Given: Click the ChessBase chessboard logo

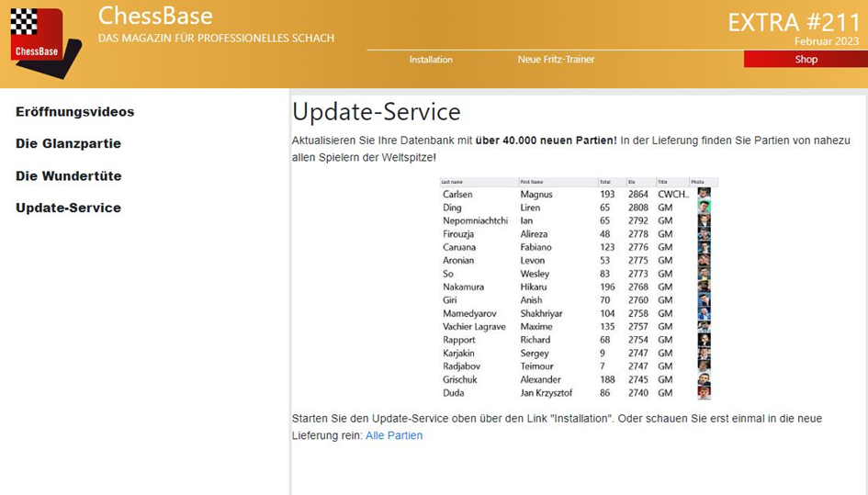Looking at the screenshot, I should coord(44,41).
